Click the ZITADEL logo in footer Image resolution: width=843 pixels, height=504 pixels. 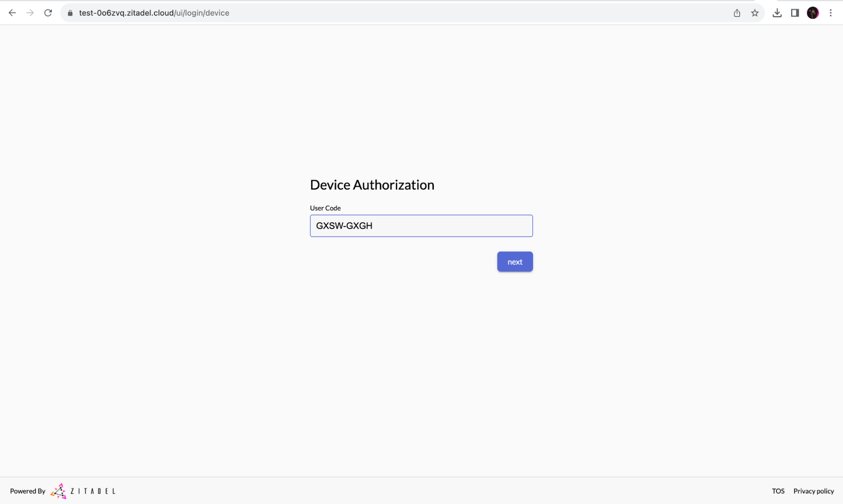tap(59, 491)
